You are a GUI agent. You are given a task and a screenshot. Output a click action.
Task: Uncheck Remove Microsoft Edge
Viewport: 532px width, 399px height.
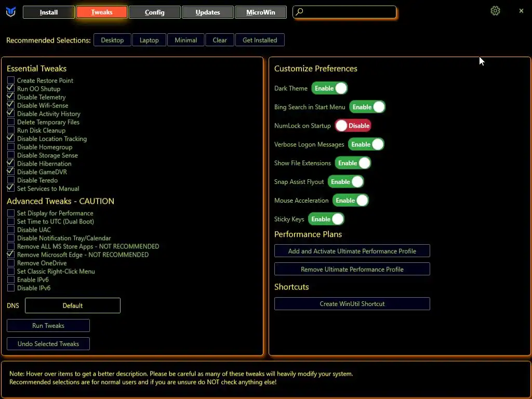coord(11,255)
